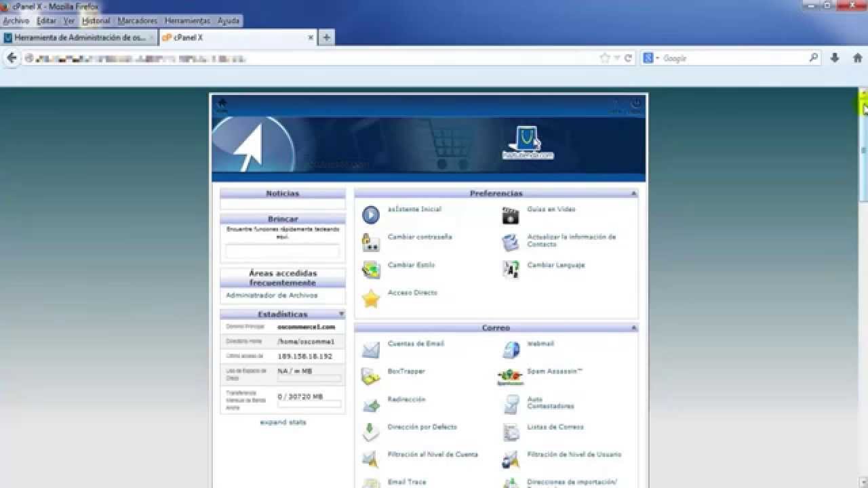Click the Email Trace link

(x=407, y=482)
